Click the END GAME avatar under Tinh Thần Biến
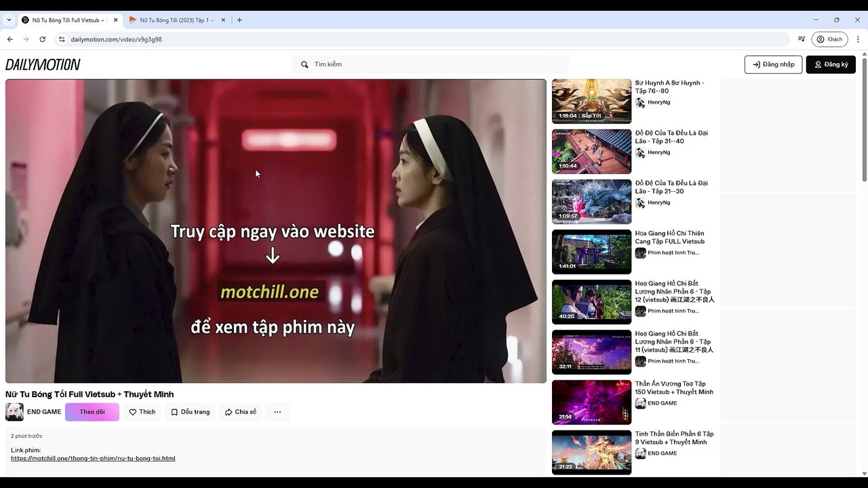868x488 pixels. (x=640, y=453)
